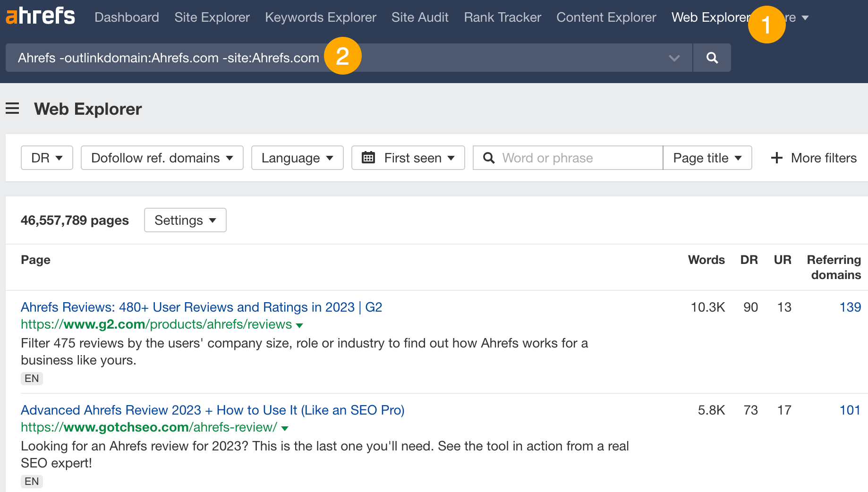Click the search magnifier button in header
This screenshot has width=868, height=492.
711,58
